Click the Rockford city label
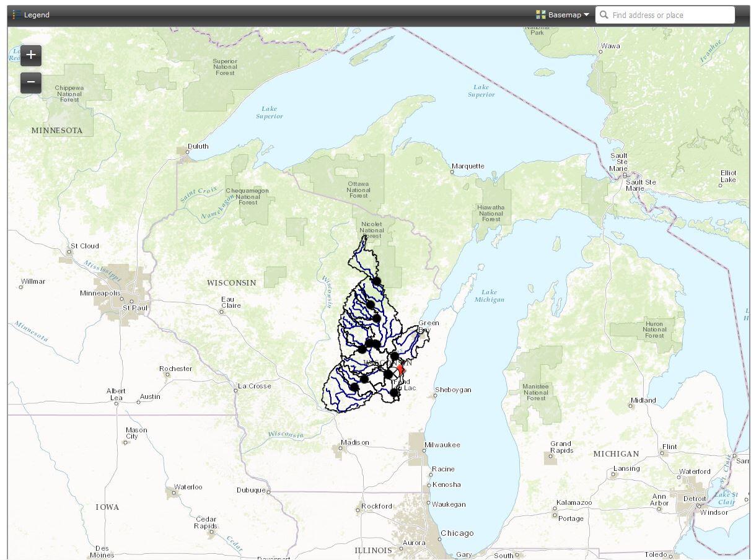 click(377, 506)
